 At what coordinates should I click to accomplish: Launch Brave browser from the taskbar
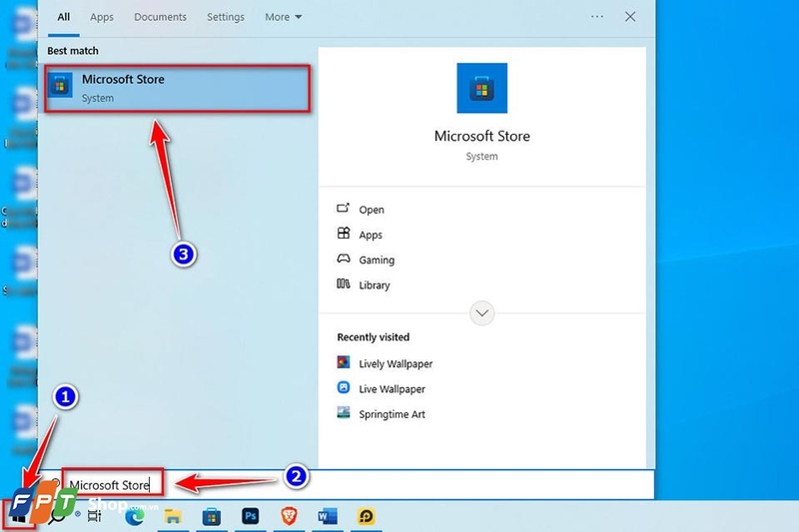(x=289, y=516)
